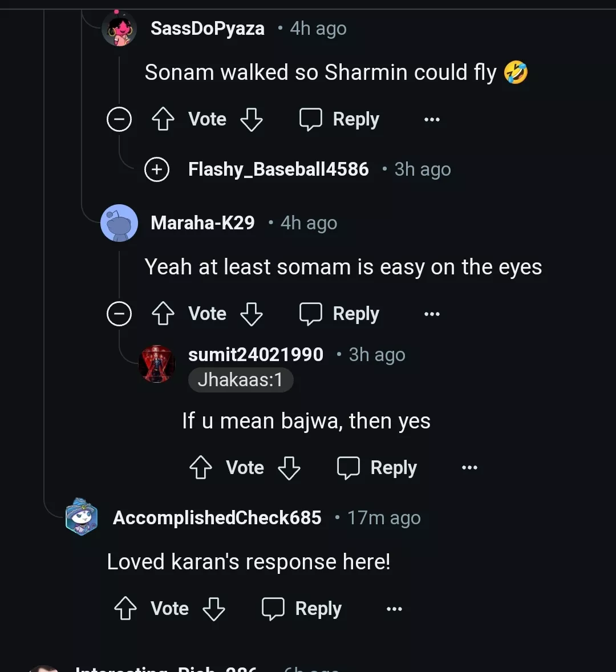This screenshot has height=672, width=616.
Task: Click the Jhakaas:1 flair badge
Action: coord(240,380)
